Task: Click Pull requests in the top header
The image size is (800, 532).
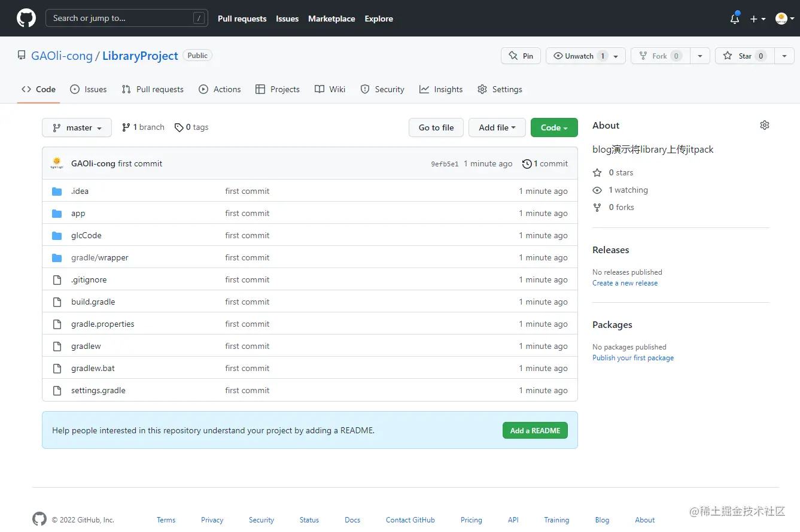Action: click(242, 19)
